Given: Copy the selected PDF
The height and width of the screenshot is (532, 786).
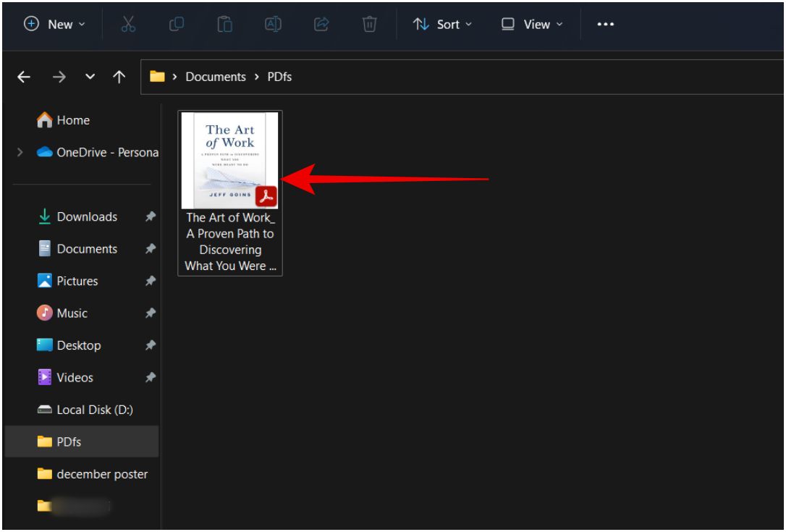Looking at the screenshot, I should click(176, 24).
